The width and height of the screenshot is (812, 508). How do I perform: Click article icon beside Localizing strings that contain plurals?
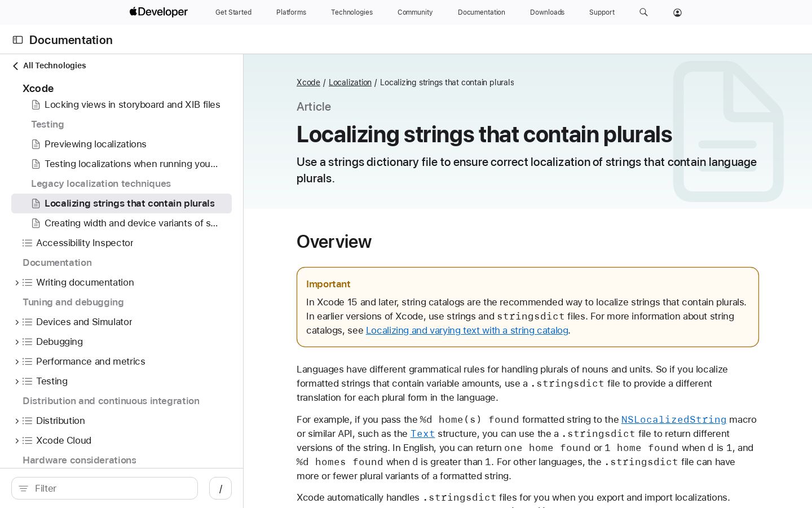click(x=36, y=204)
